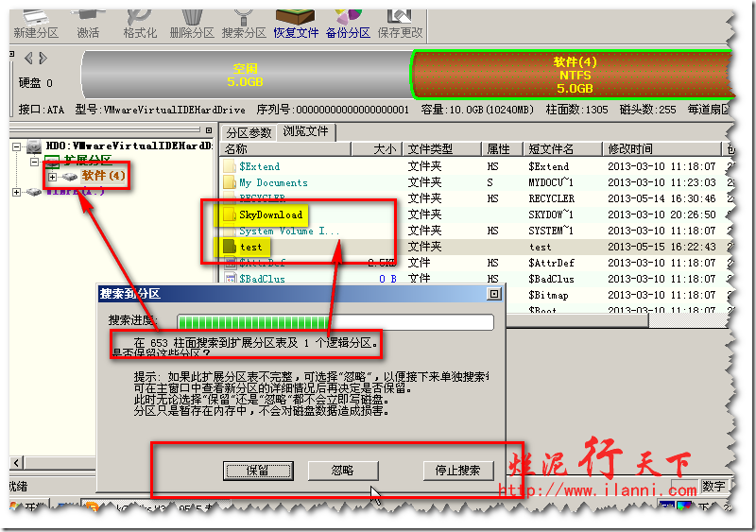Click the 搜索分区 (search partition) toolbar icon
Viewport: 756px width, 532px height.
[x=243, y=17]
